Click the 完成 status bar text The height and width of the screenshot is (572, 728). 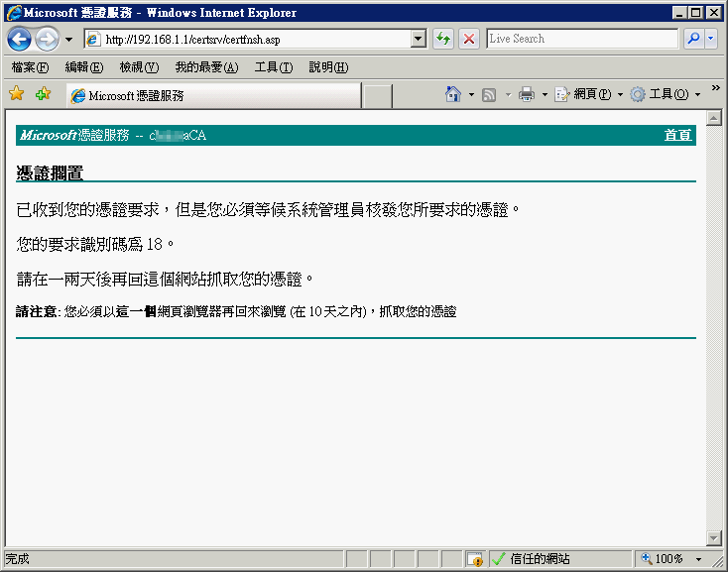click(17, 559)
